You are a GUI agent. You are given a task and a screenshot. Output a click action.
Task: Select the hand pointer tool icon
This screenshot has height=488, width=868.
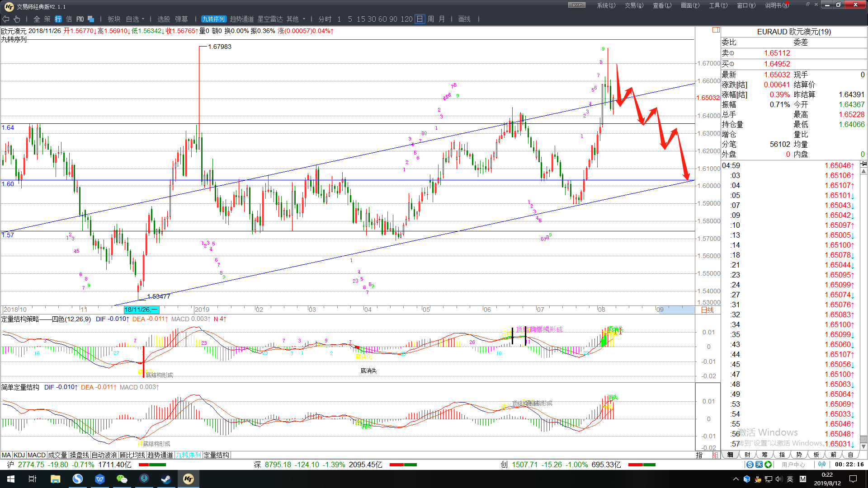[x=17, y=19]
